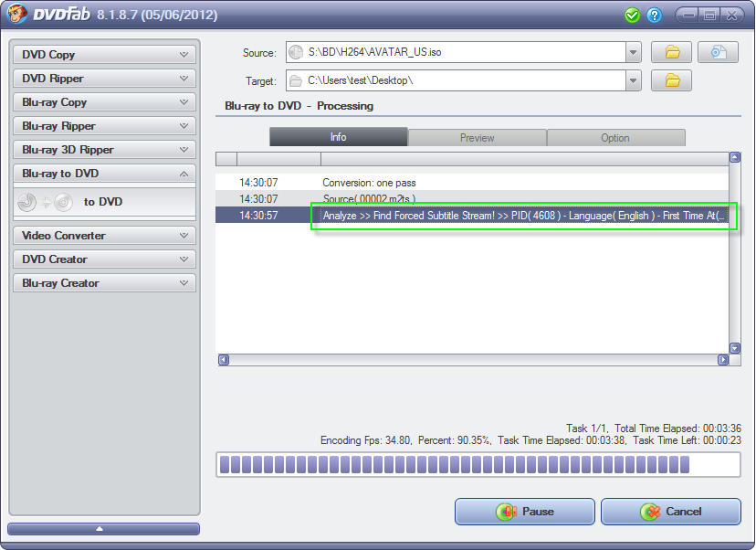Viewport: 756px width, 550px height.
Task: Expand the Blu-ray Ripper section
Action: [x=104, y=126]
